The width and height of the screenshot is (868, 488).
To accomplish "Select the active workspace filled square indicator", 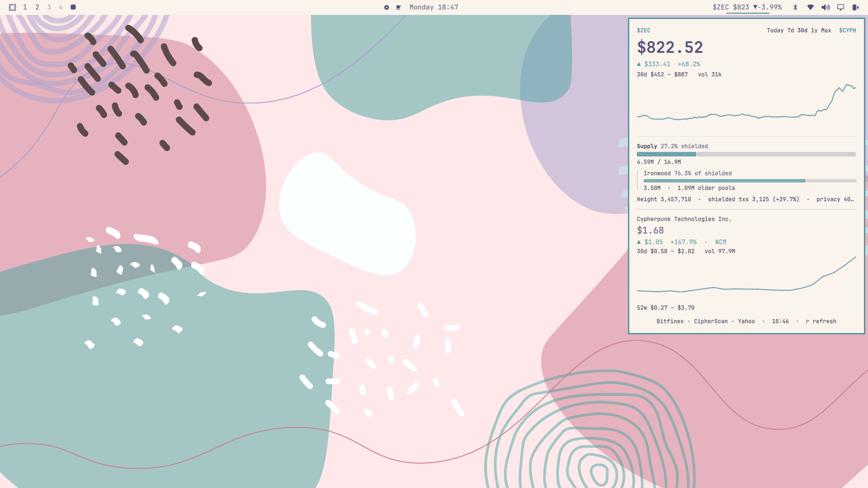I will click(x=73, y=7).
